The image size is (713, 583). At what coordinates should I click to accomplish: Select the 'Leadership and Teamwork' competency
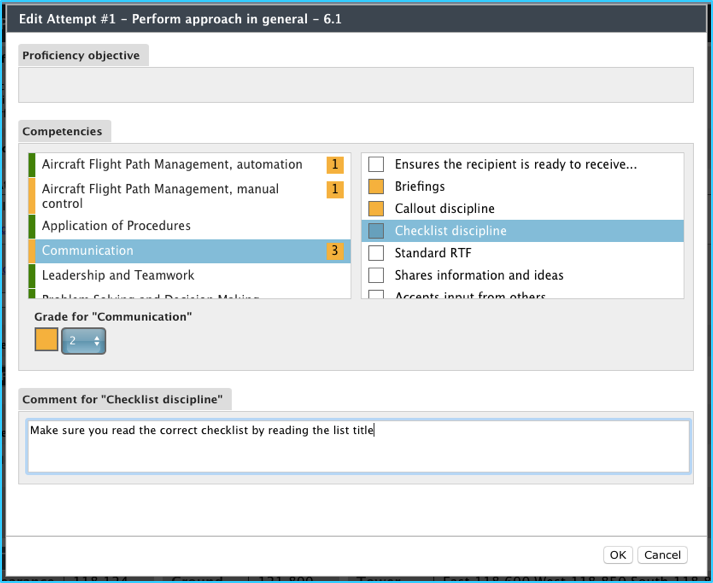pos(190,276)
